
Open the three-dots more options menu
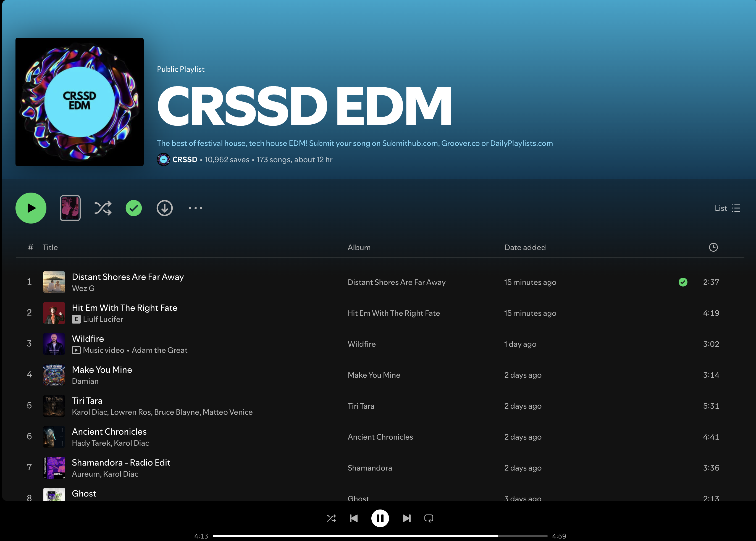(196, 208)
